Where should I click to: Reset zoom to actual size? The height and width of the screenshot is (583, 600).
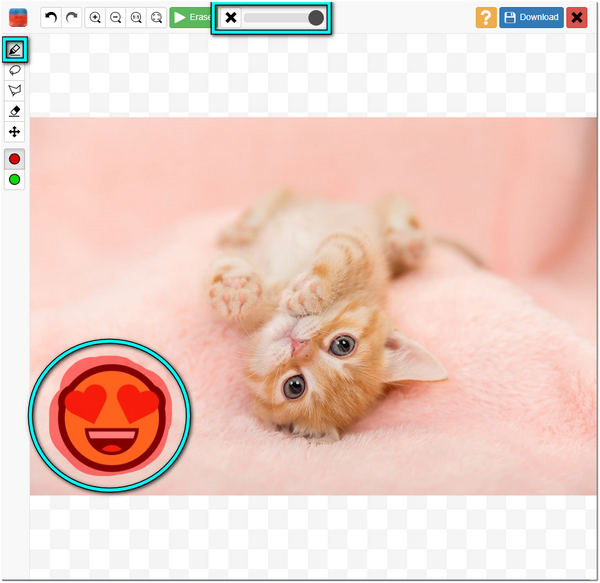pyautogui.click(x=136, y=18)
